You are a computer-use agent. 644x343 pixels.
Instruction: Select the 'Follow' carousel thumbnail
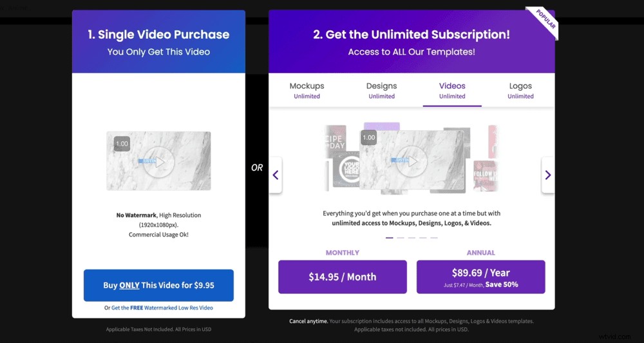coord(484,177)
